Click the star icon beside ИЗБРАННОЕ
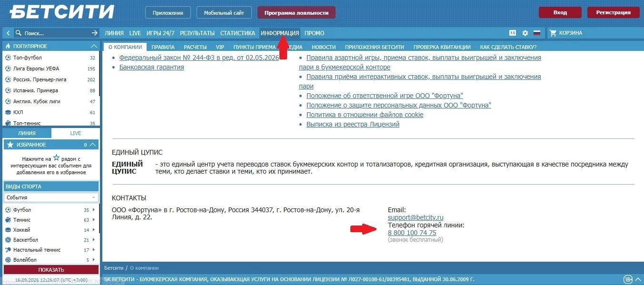644x285 pixels. (10, 145)
